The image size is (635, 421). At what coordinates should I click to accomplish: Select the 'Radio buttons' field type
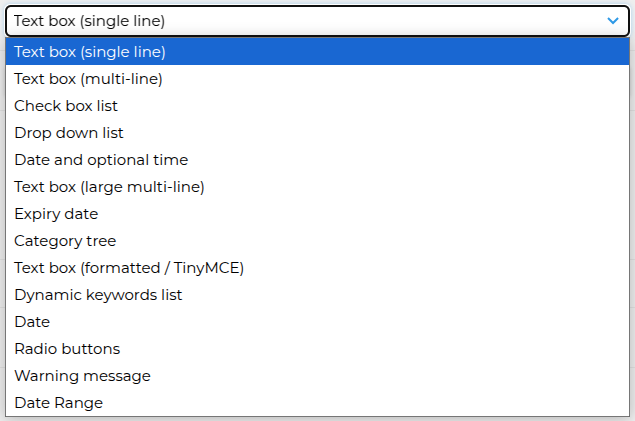pyautogui.click(x=67, y=349)
